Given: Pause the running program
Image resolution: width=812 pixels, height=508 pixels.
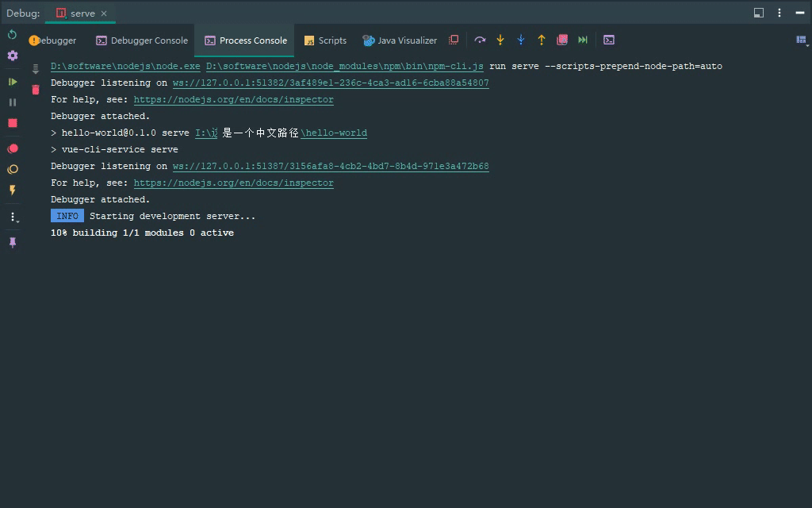Looking at the screenshot, I should click(13, 102).
